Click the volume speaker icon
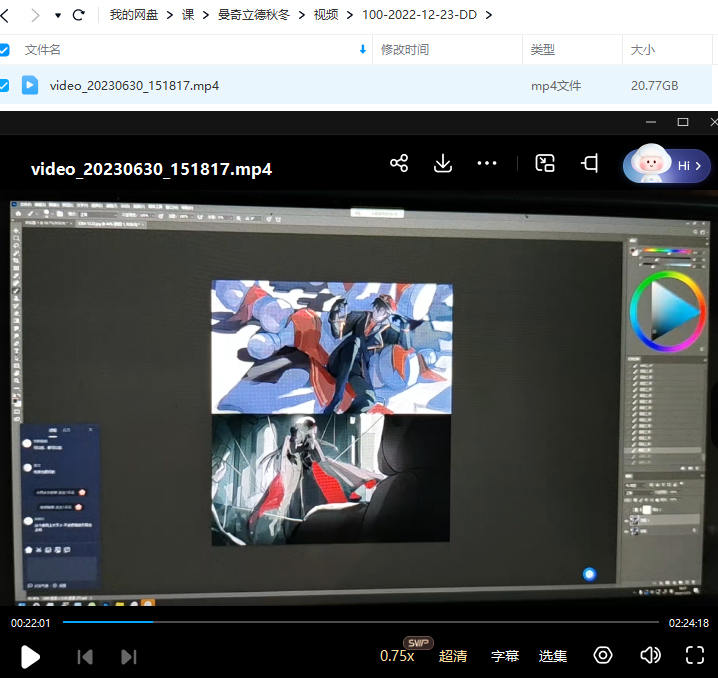Screen dimensions: 718x678 [x=650, y=656]
